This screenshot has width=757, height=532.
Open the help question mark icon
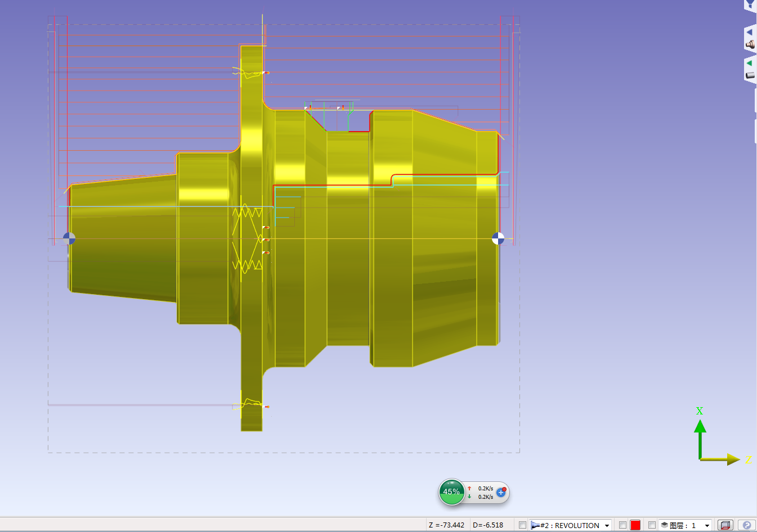coord(746,525)
